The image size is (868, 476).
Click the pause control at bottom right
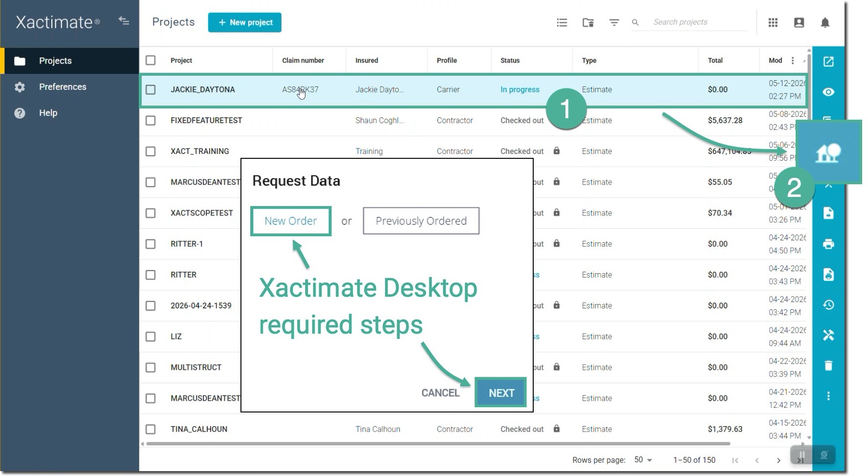tap(802, 455)
